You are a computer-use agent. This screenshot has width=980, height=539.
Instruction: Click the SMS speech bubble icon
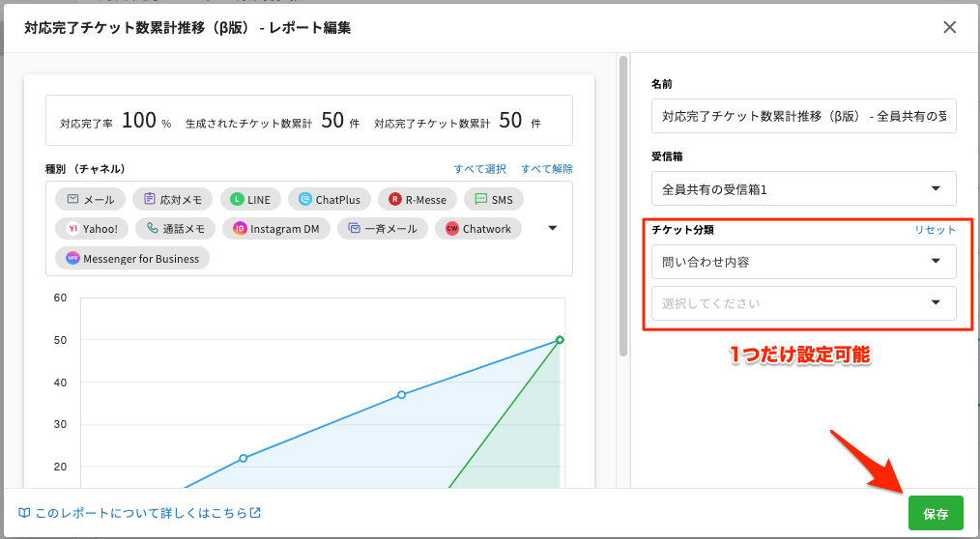point(481,200)
